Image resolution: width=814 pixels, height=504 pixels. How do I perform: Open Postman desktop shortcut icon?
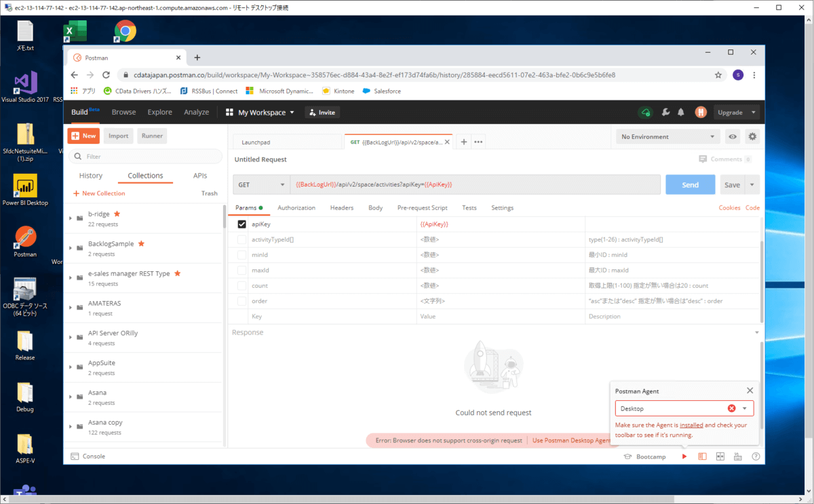point(25,241)
